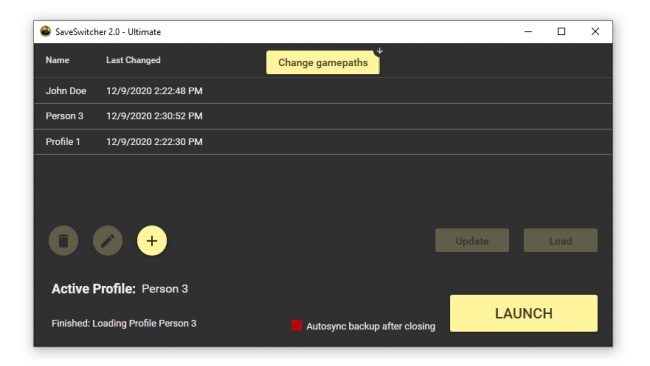650x366 pixels.
Task: Click the small arrow above Change gamepaths
Action: point(379,51)
